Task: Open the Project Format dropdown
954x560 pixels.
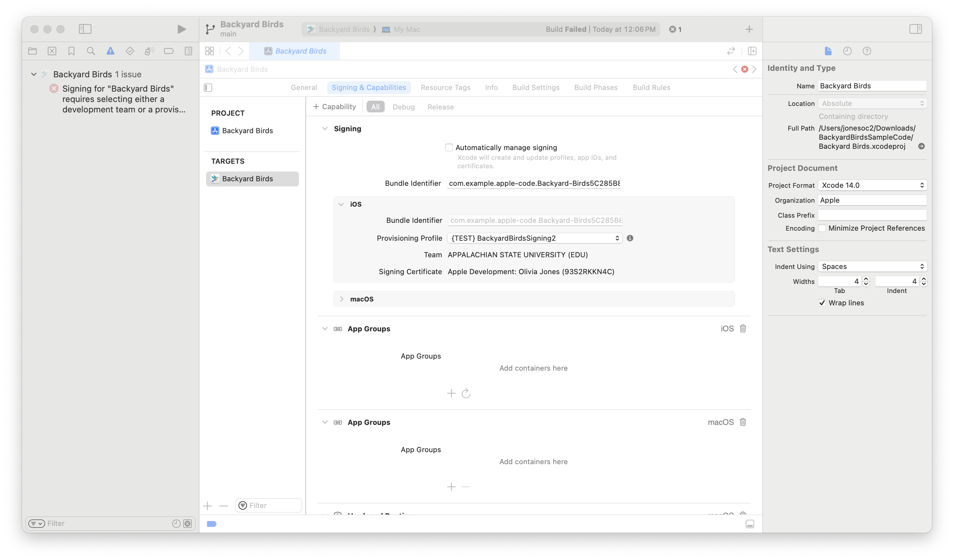Action: point(872,185)
